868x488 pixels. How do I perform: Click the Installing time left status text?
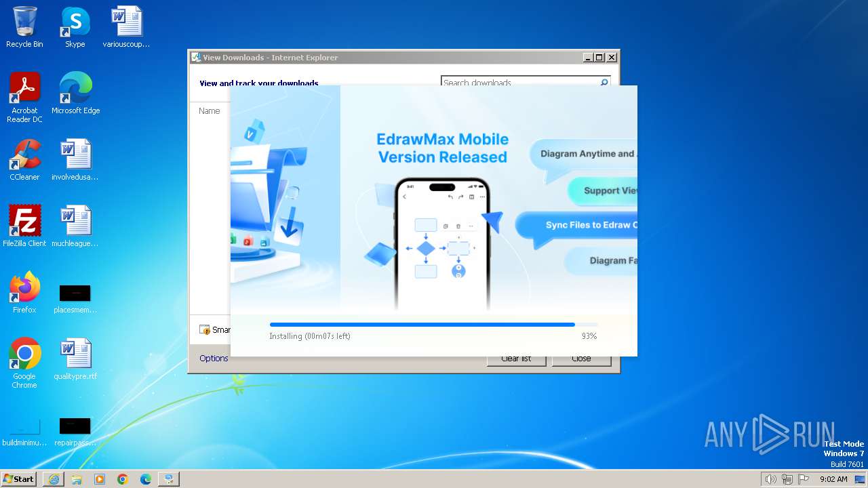click(x=310, y=336)
